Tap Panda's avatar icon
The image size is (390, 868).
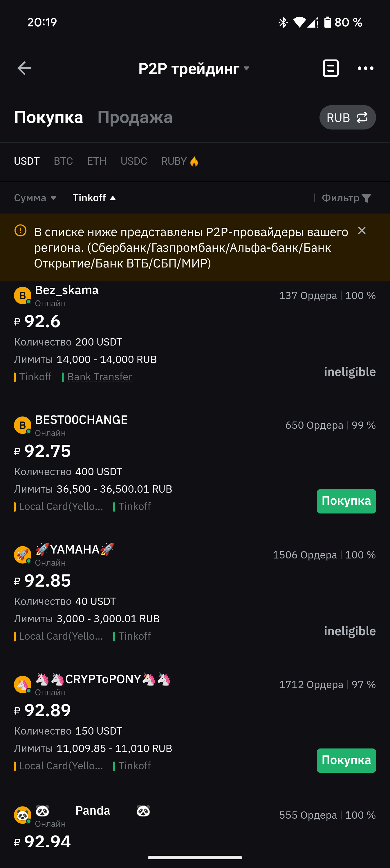tap(22, 815)
